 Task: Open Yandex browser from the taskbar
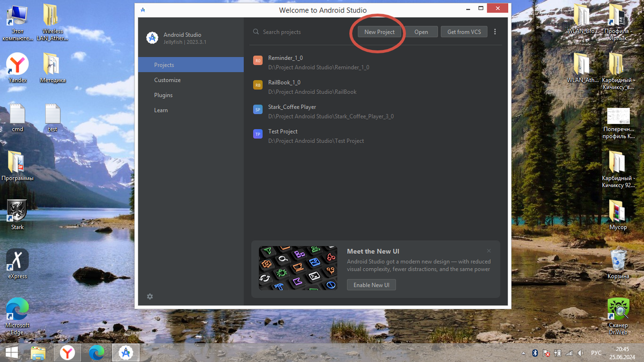tap(67, 352)
